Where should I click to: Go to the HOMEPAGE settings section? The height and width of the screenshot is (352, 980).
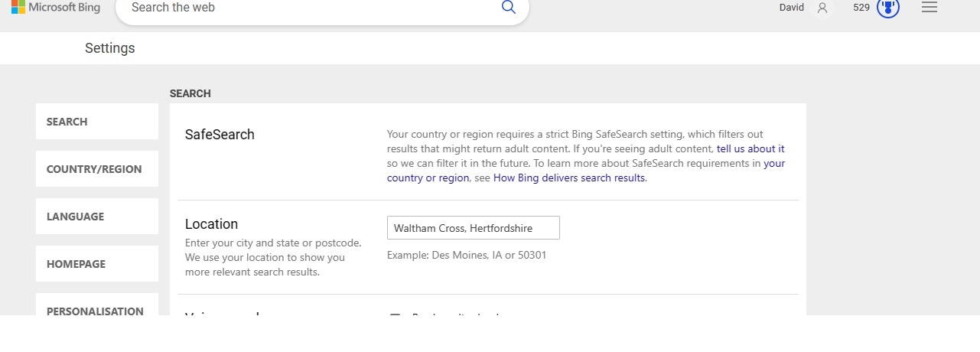[x=97, y=264]
